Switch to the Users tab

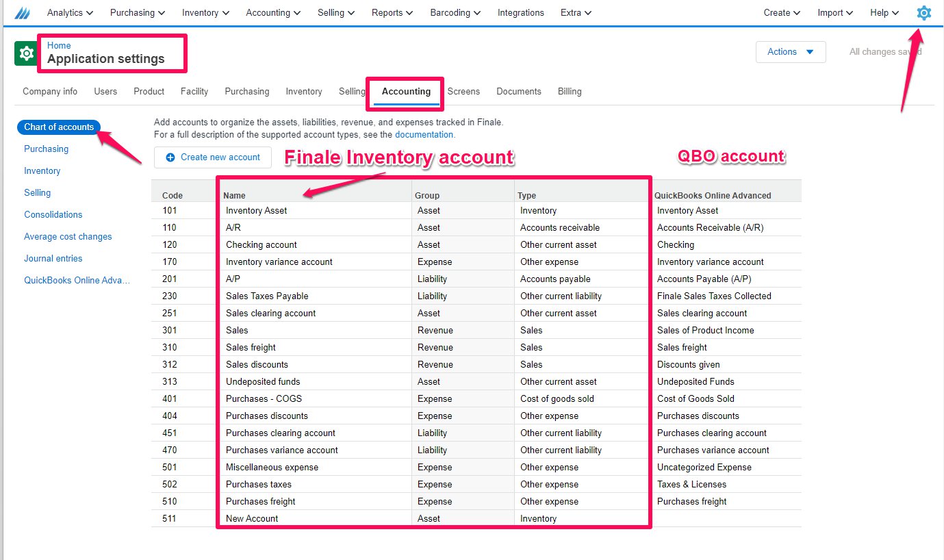coord(105,91)
